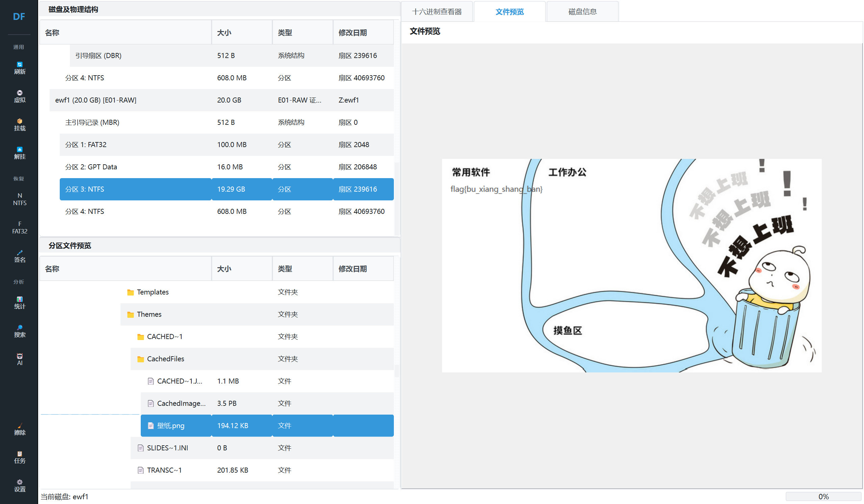Open Settings (设置) in the sidebar
The height and width of the screenshot is (504, 864).
(x=20, y=485)
